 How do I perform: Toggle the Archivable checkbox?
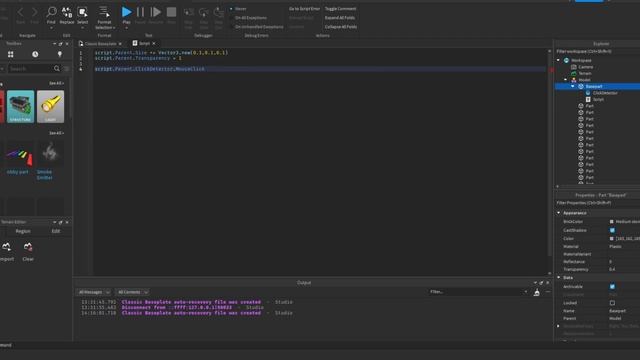tap(612, 287)
